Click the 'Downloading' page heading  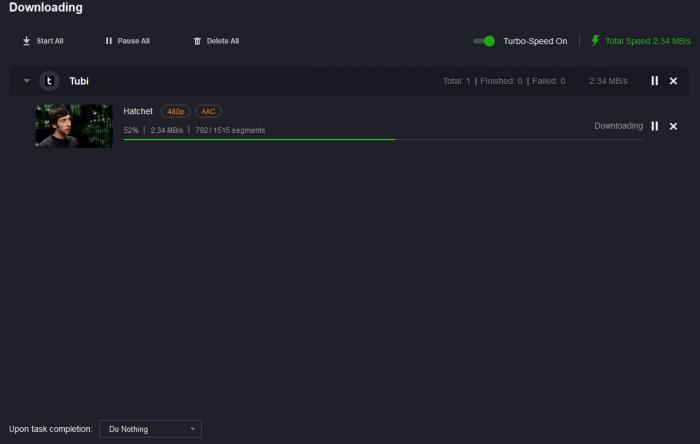click(x=46, y=8)
